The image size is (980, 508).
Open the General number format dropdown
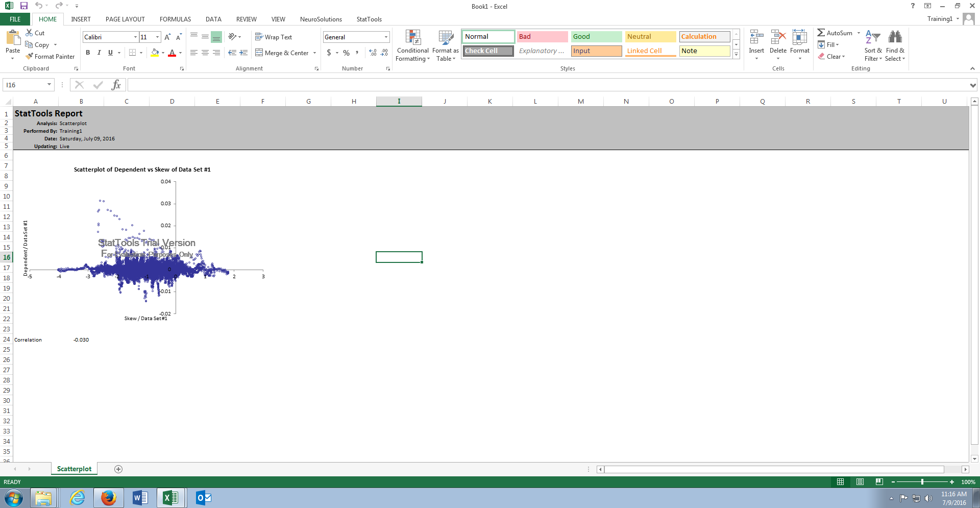[x=386, y=37]
